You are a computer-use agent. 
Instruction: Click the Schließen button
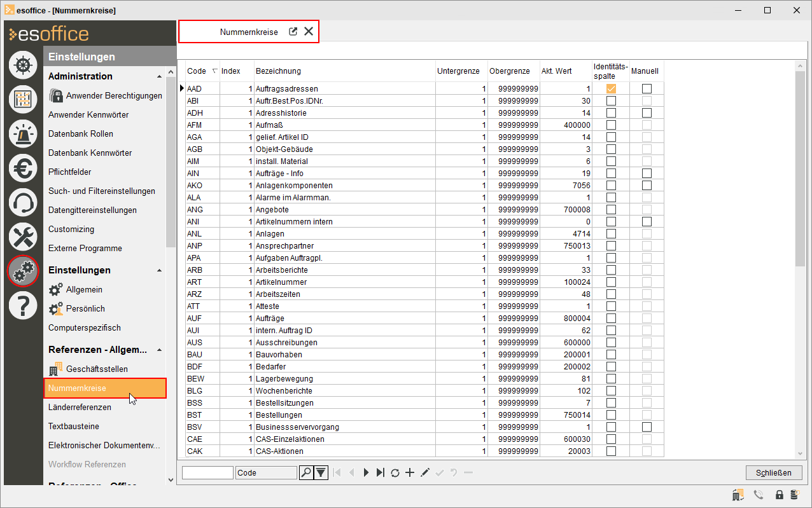774,472
